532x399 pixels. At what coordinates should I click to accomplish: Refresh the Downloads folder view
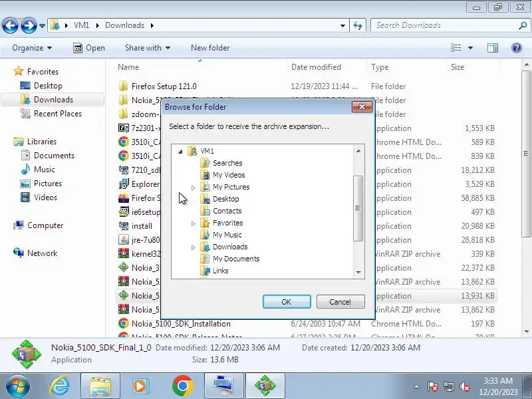(358, 25)
